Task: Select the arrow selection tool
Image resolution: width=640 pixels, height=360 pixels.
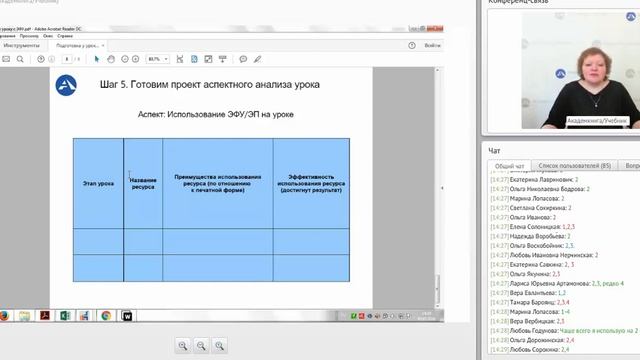Action: click(x=97, y=59)
